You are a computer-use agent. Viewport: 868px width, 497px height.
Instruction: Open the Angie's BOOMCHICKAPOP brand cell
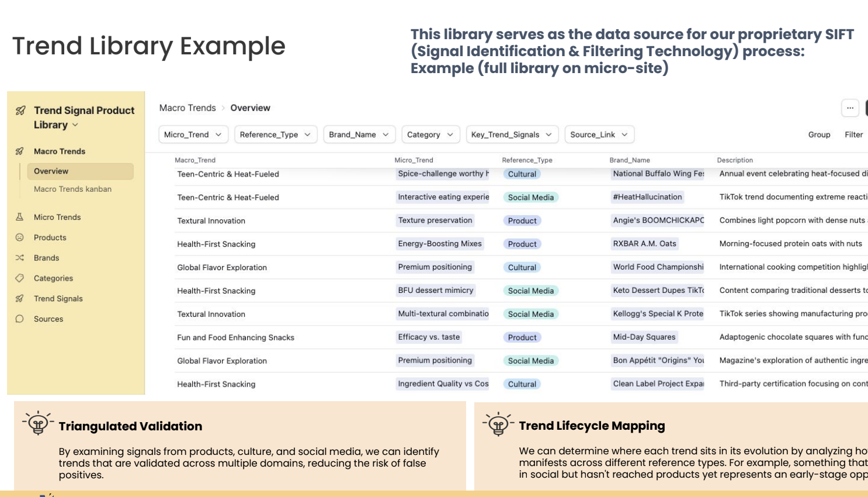point(658,220)
